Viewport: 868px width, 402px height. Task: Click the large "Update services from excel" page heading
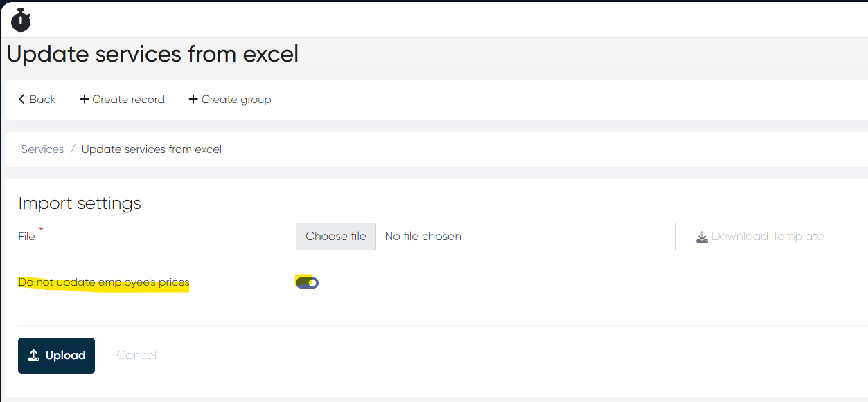pyautogui.click(x=152, y=53)
